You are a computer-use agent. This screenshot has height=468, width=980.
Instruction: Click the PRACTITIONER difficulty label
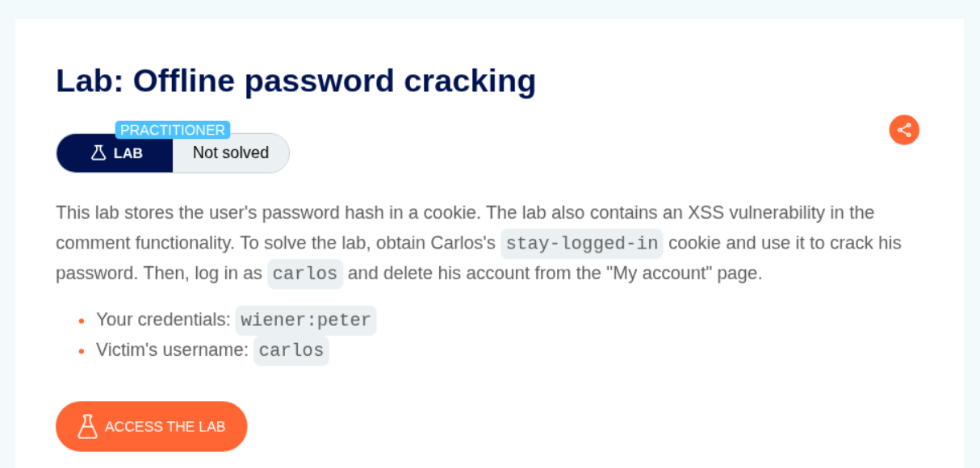(173, 130)
